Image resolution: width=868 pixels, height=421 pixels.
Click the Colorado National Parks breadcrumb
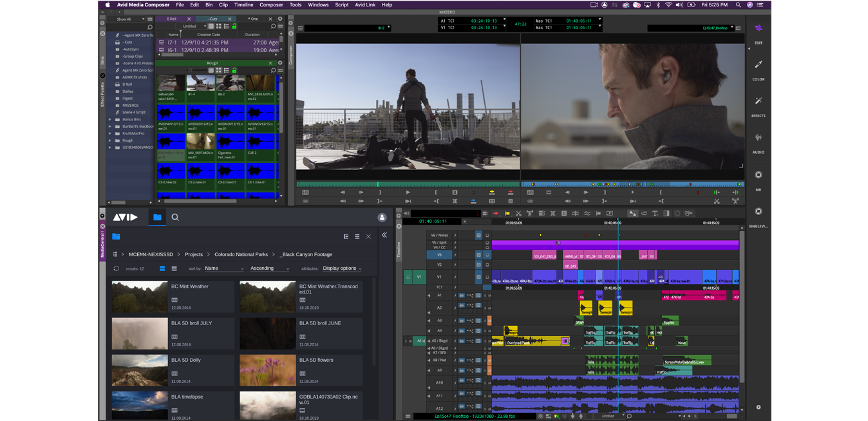tap(241, 255)
